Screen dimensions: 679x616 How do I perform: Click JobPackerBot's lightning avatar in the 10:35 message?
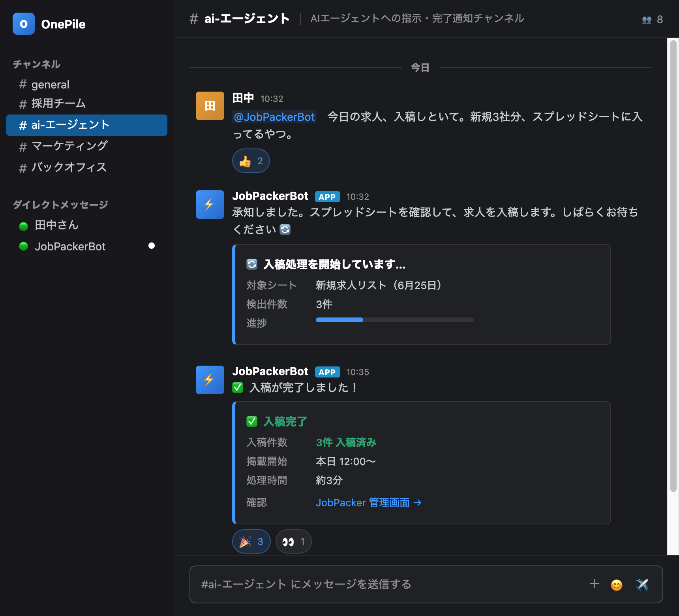pyautogui.click(x=210, y=380)
